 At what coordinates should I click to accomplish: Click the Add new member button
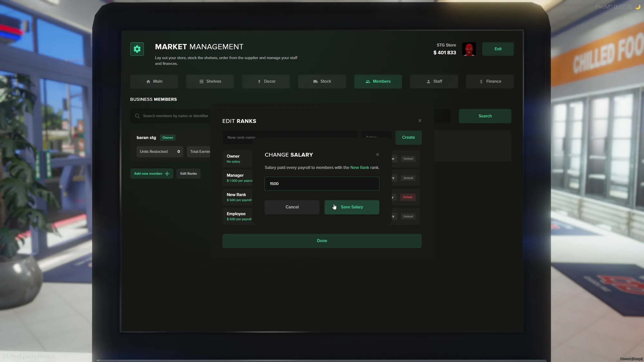(x=152, y=173)
